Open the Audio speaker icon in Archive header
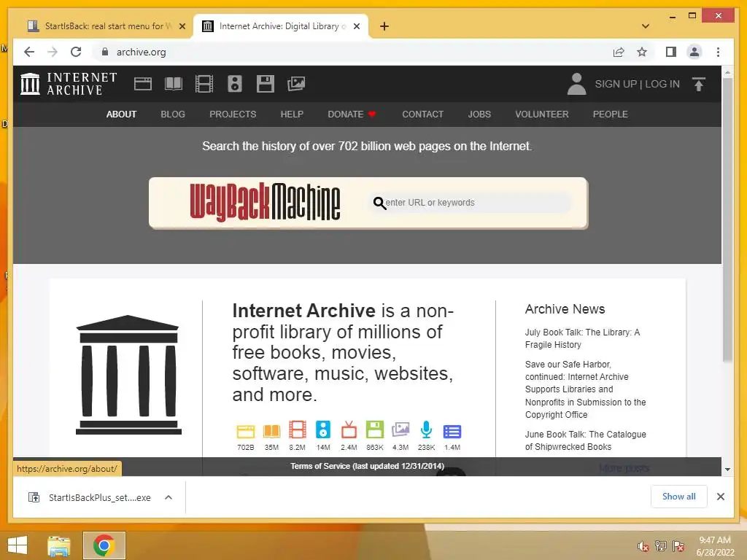This screenshot has height=560, width=747. pos(235,84)
